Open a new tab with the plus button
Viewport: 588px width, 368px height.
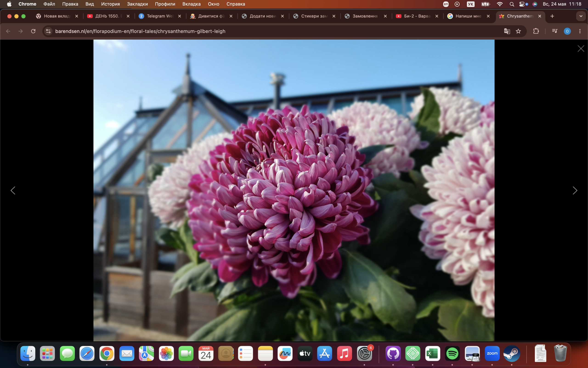[552, 16]
